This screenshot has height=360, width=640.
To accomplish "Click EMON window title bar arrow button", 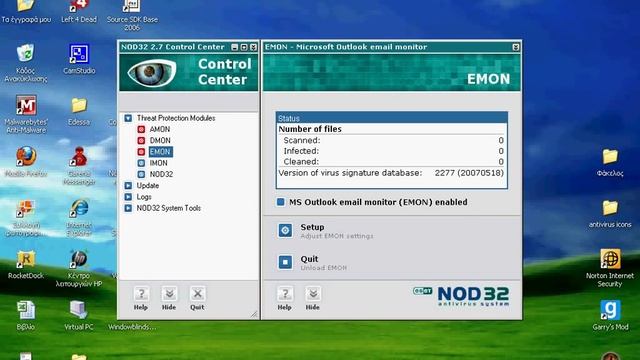I will (x=516, y=47).
